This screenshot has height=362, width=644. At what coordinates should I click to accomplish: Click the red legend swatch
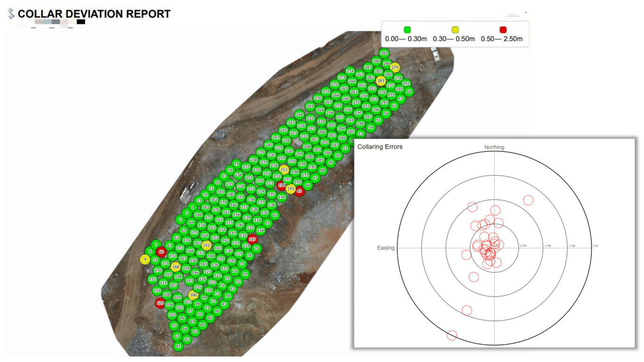tap(503, 30)
